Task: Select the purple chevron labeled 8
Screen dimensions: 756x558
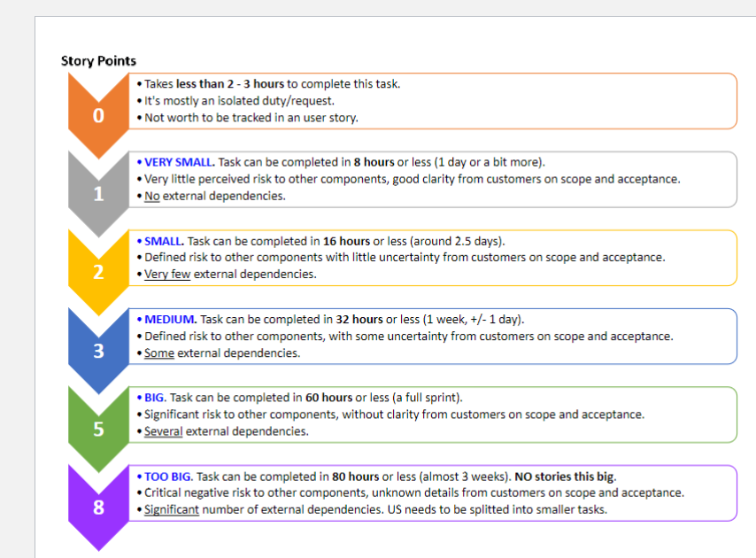Action: (x=97, y=508)
